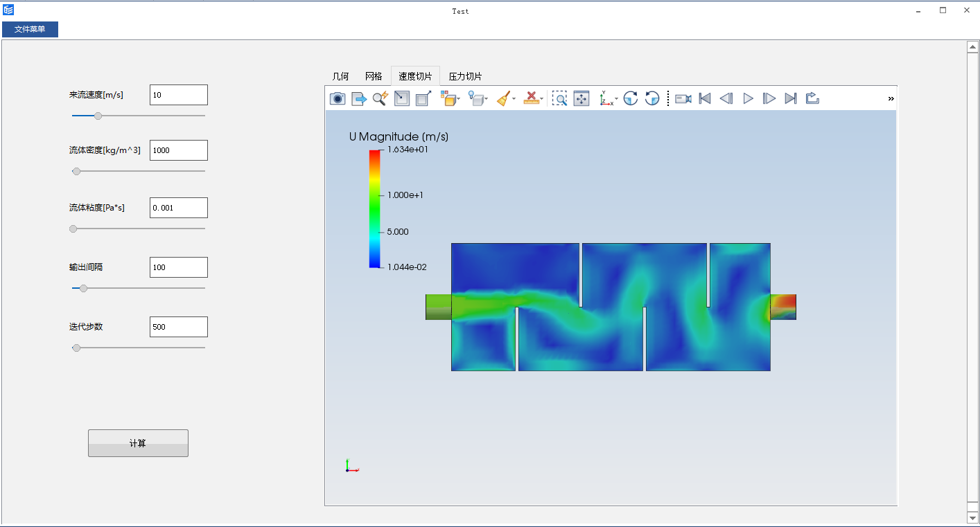Open the 文件菜单 menu
This screenshot has height=527, width=980.
[30, 29]
